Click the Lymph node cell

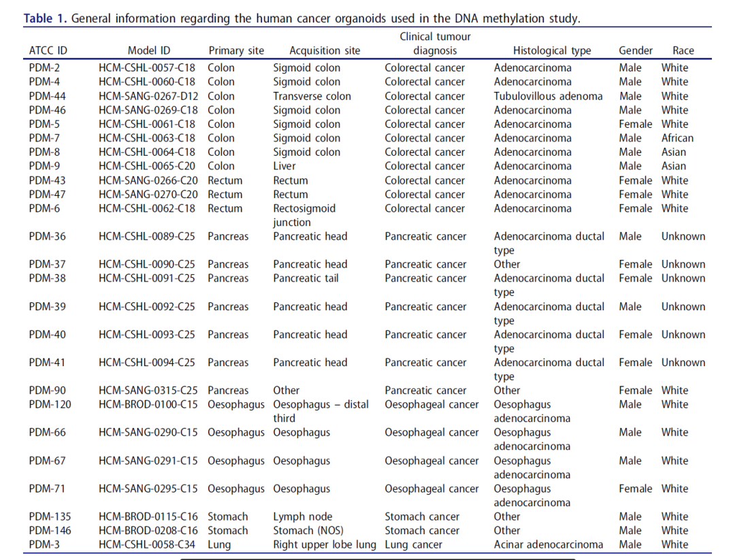(302, 516)
